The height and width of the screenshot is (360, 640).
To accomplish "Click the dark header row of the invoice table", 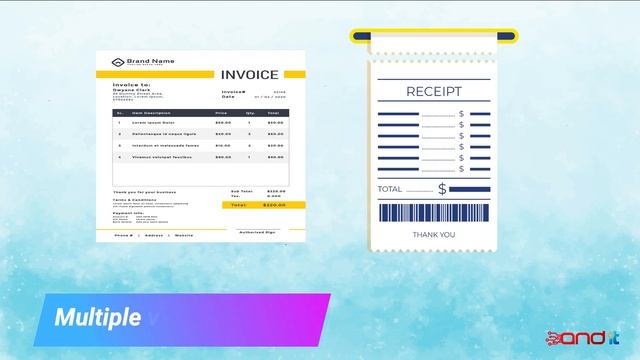I will (x=201, y=113).
